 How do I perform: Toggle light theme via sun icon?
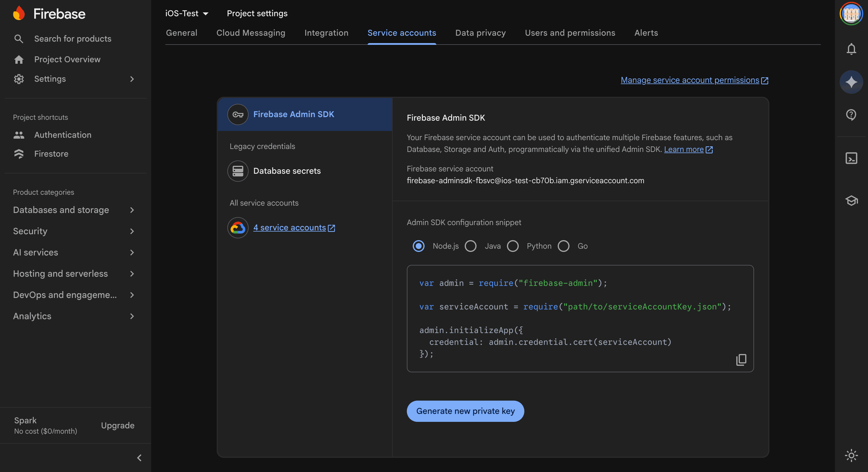851,455
